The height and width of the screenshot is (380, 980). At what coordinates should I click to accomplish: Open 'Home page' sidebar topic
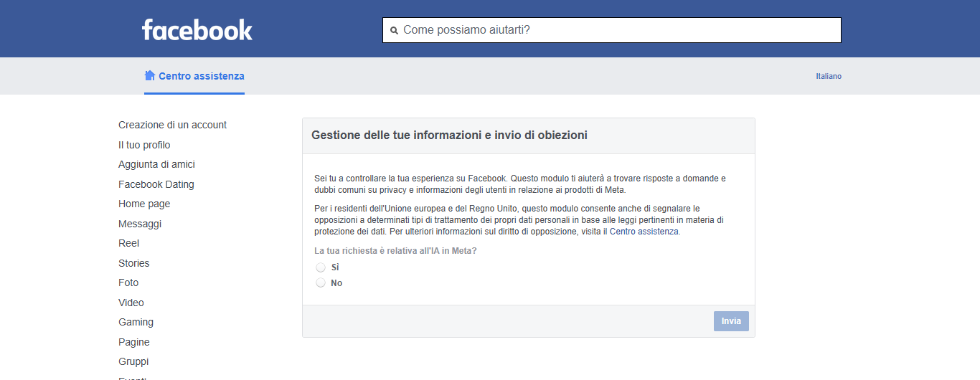[x=144, y=204]
